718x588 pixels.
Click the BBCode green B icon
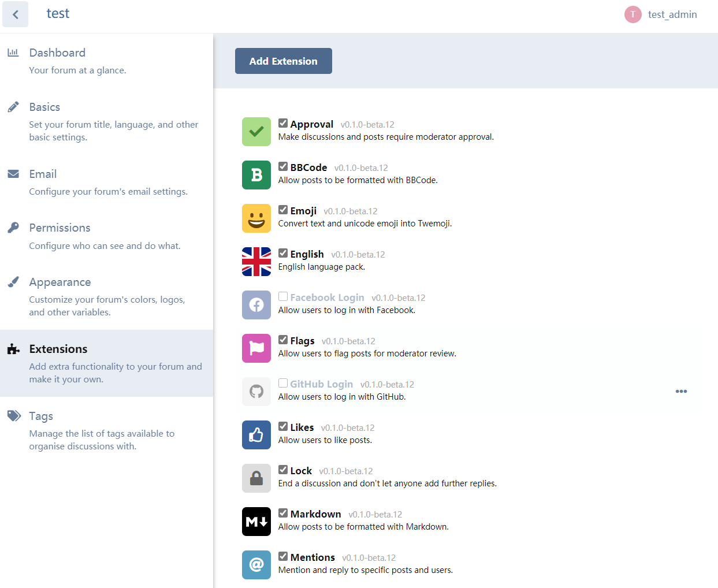[x=256, y=175]
